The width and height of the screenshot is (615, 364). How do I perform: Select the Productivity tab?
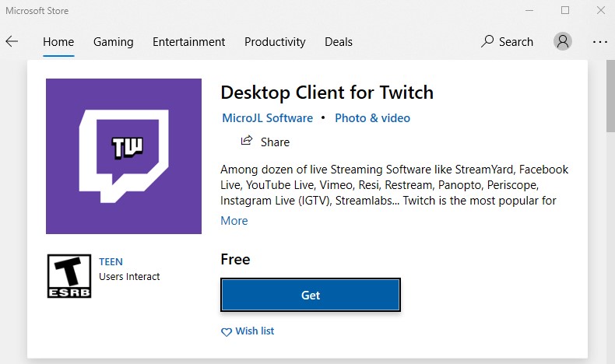(x=275, y=41)
